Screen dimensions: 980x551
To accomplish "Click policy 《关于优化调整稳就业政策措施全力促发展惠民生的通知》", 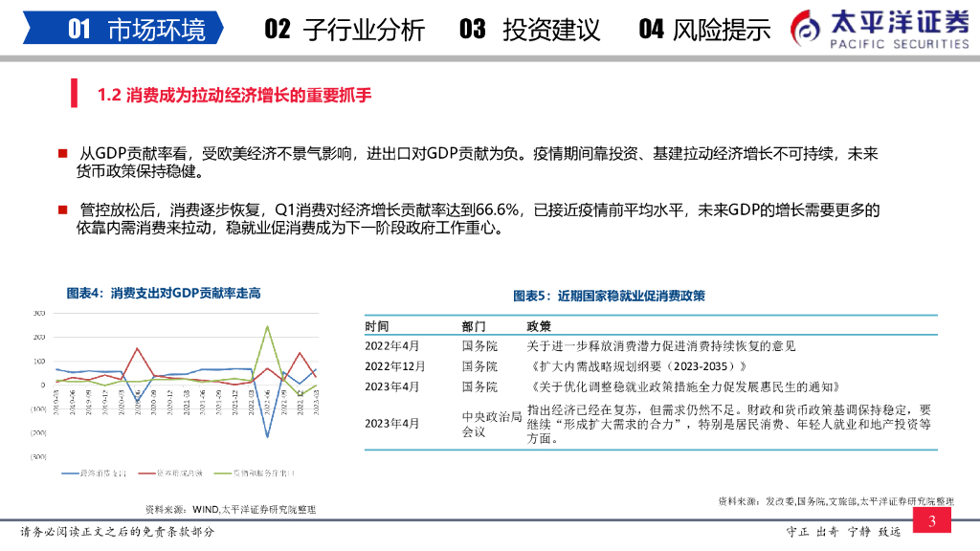I will pyautogui.click(x=683, y=386).
